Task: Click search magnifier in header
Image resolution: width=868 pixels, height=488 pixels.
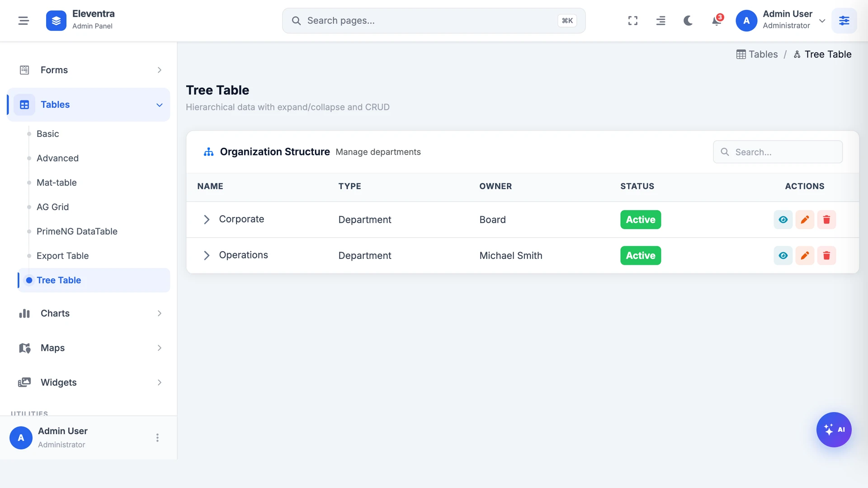Action: pos(296,21)
